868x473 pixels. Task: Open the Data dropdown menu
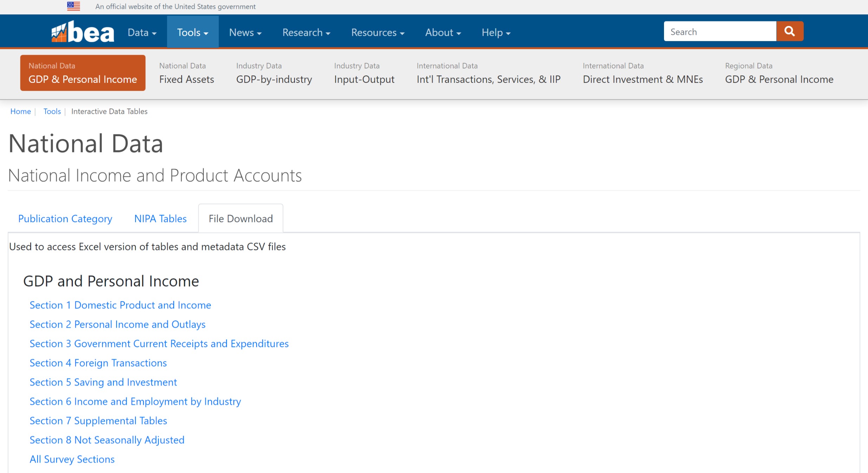(x=142, y=33)
